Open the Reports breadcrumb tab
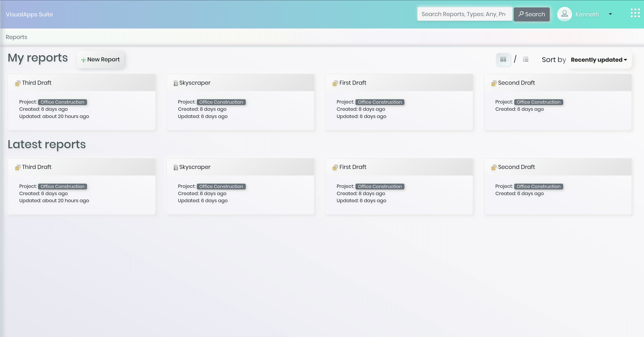This screenshot has width=644, height=337. click(16, 37)
